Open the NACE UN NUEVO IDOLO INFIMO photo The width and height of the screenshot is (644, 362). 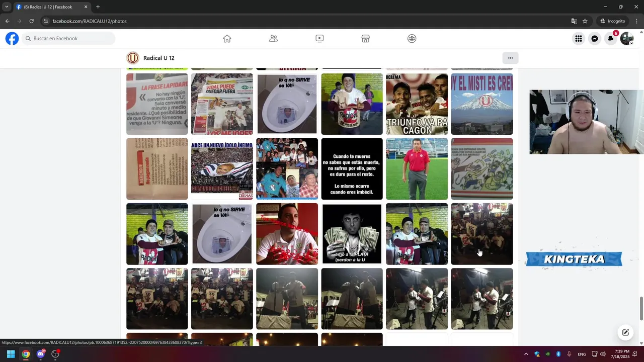pos(222,169)
